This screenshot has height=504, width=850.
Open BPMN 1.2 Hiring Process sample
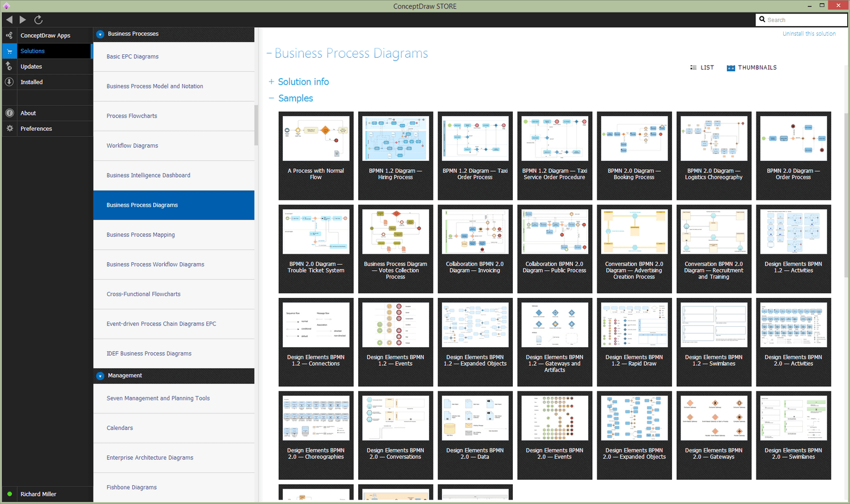coord(396,156)
